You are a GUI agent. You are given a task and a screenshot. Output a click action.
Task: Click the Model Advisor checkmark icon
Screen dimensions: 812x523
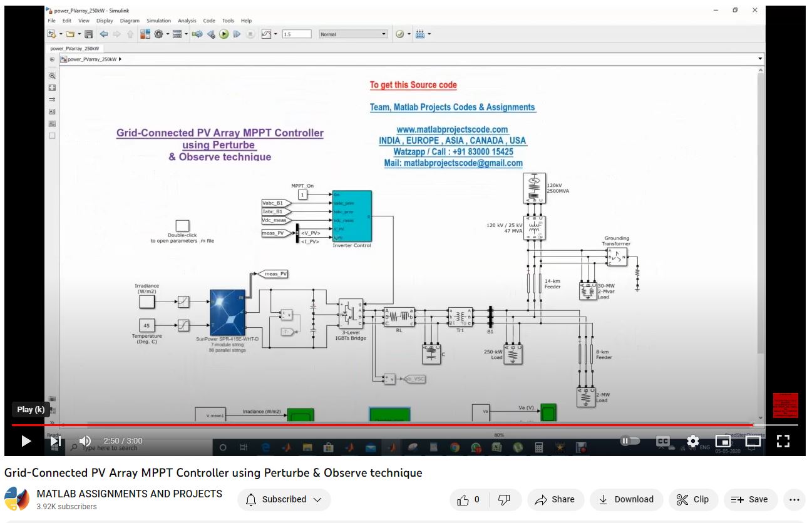pos(399,34)
